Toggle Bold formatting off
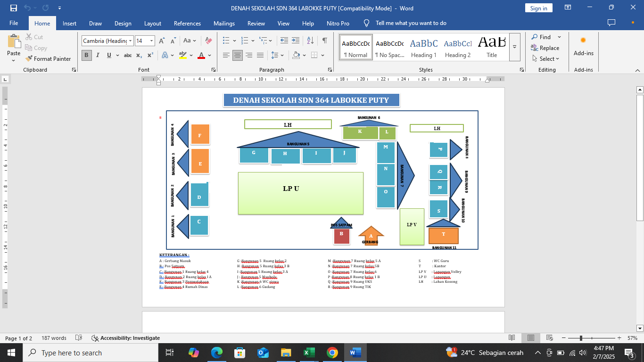Viewport: 644px width, 362px height. point(87,55)
